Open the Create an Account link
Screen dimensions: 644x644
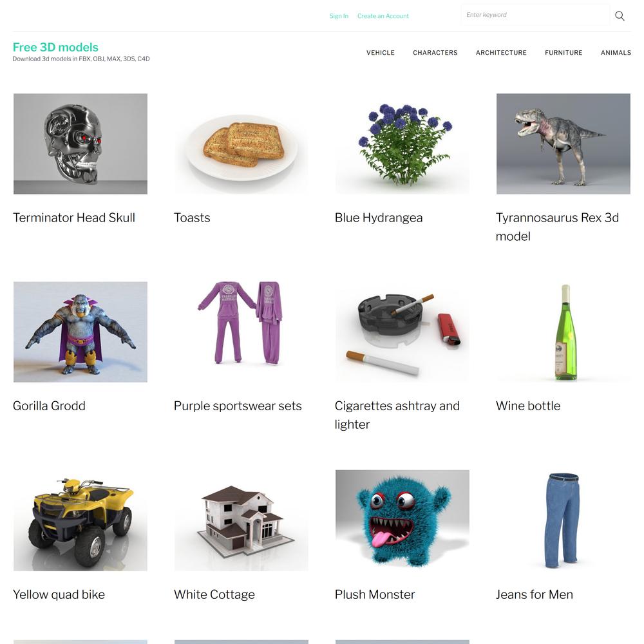click(383, 16)
